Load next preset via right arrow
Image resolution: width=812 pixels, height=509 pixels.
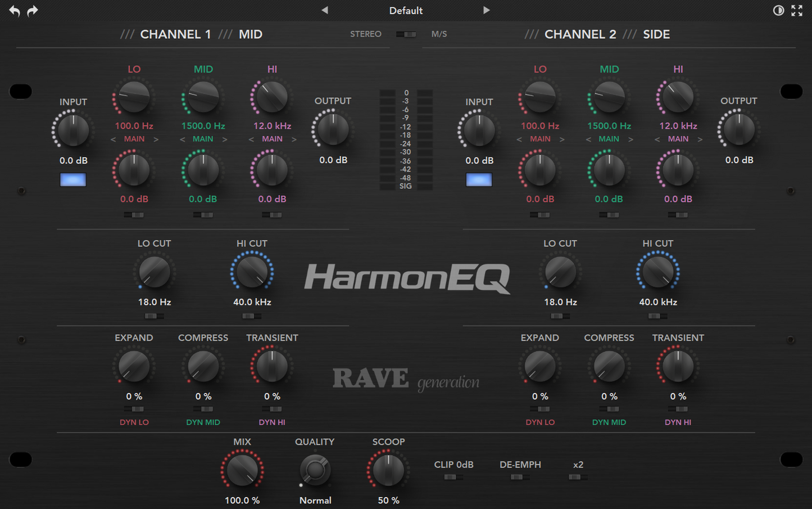point(487,10)
